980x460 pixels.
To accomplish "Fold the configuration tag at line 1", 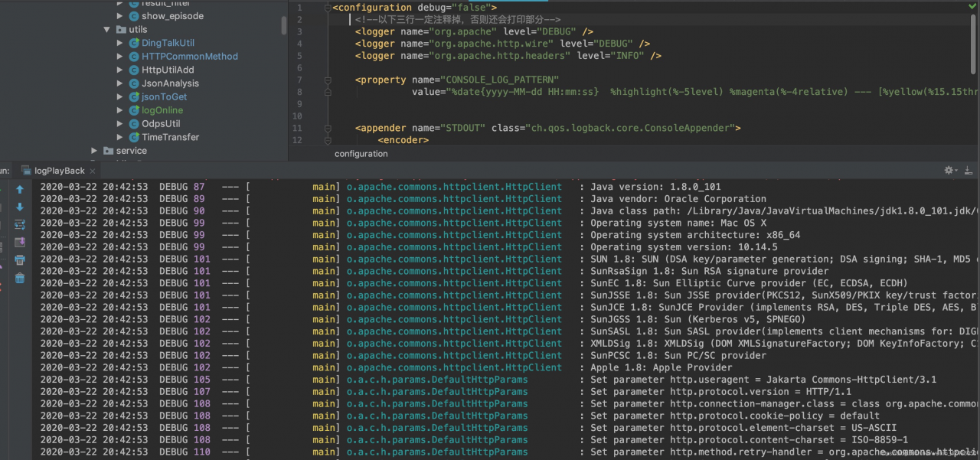I will pos(327,8).
